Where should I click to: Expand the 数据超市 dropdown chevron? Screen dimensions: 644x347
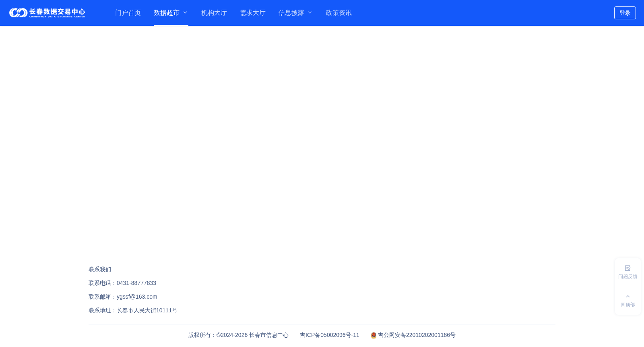point(185,13)
